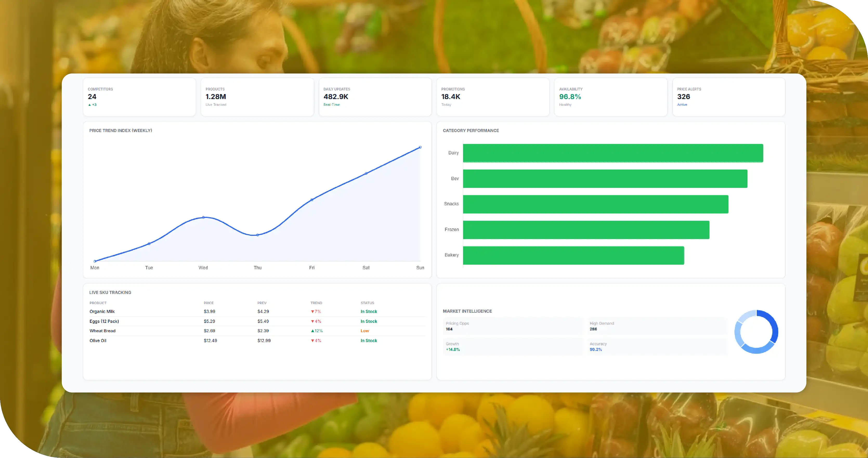
Task: Click the Promotions 18.4K card
Action: point(493,97)
